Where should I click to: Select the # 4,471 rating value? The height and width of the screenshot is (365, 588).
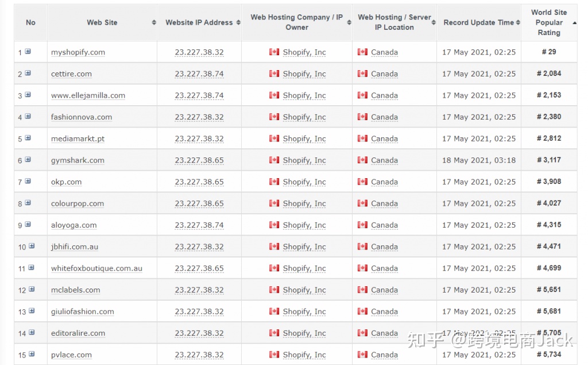549,247
